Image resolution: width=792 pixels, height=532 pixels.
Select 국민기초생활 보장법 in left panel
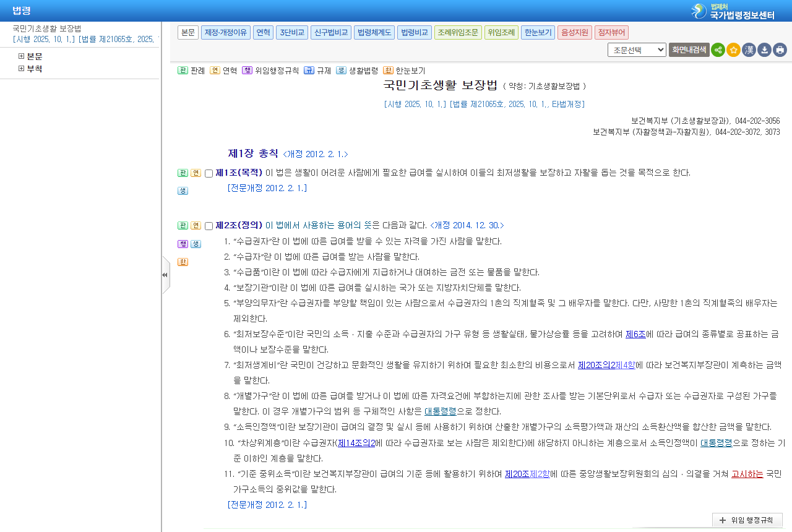click(47, 28)
